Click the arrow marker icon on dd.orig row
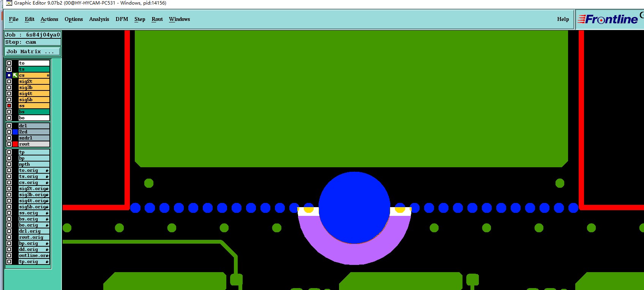Screen dimensions: 644x290 click(x=47, y=249)
